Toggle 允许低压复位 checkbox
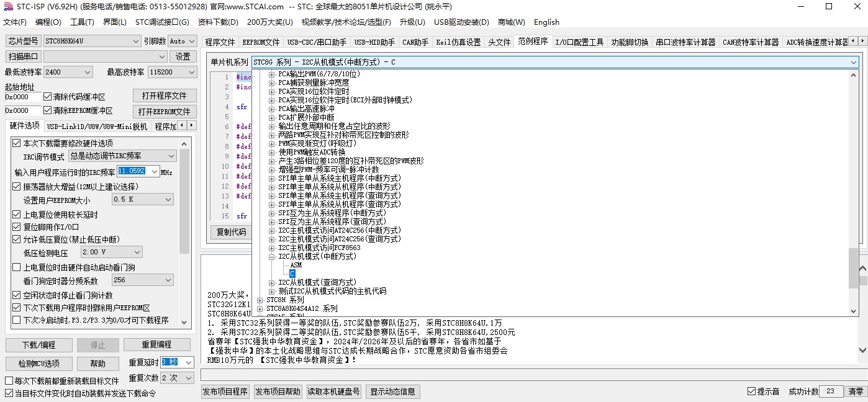The width and height of the screenshot is (868, 402). click(x=17, y=239)
